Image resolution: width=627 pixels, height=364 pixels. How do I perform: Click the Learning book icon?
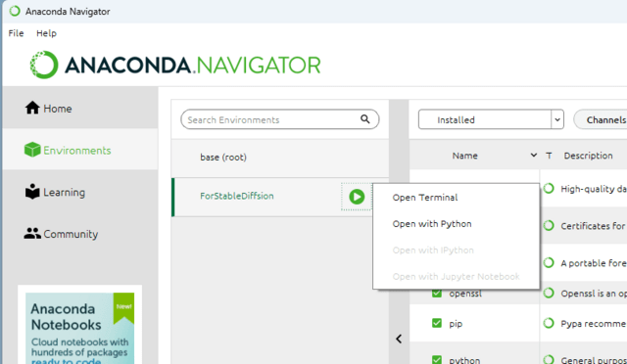32,192
